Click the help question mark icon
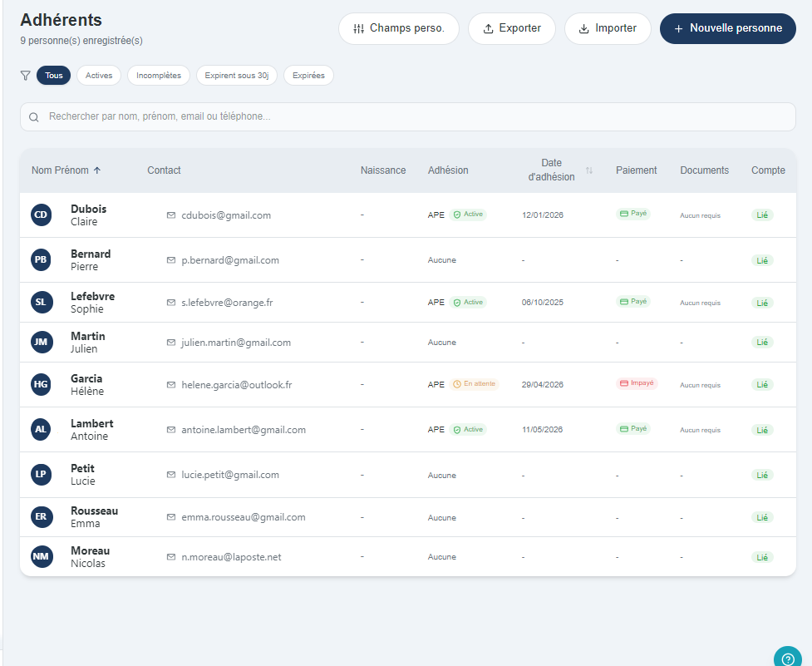This screenshot has height=666, width=812. (x=788, y=659)
